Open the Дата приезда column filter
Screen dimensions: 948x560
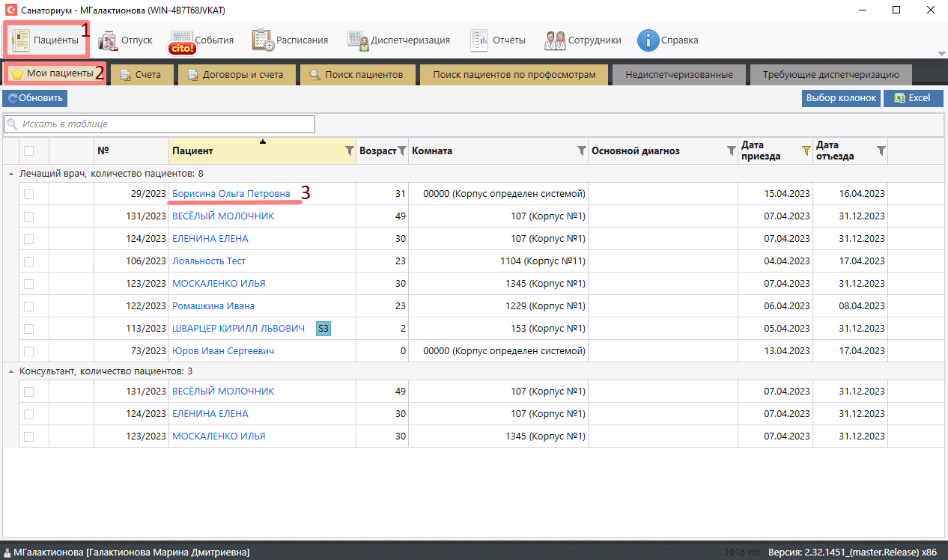pos(806,150)
